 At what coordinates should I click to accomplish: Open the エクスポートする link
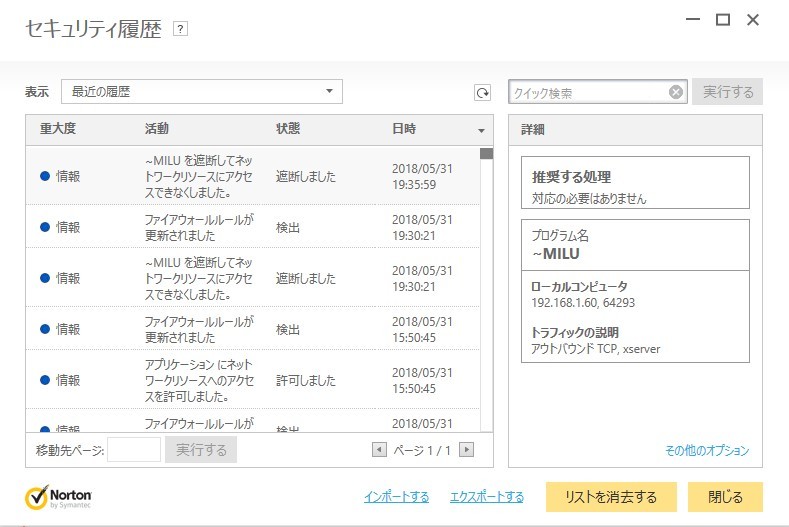487,497
